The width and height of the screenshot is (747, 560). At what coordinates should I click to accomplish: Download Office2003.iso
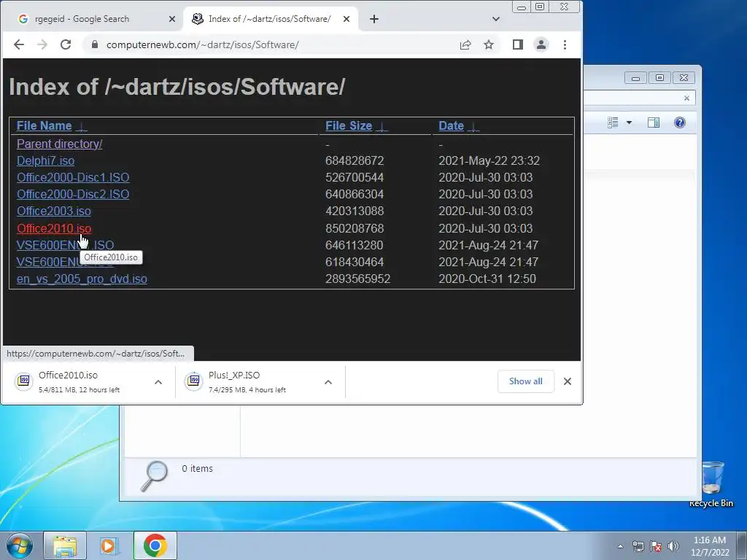click(x=54, y=211)
